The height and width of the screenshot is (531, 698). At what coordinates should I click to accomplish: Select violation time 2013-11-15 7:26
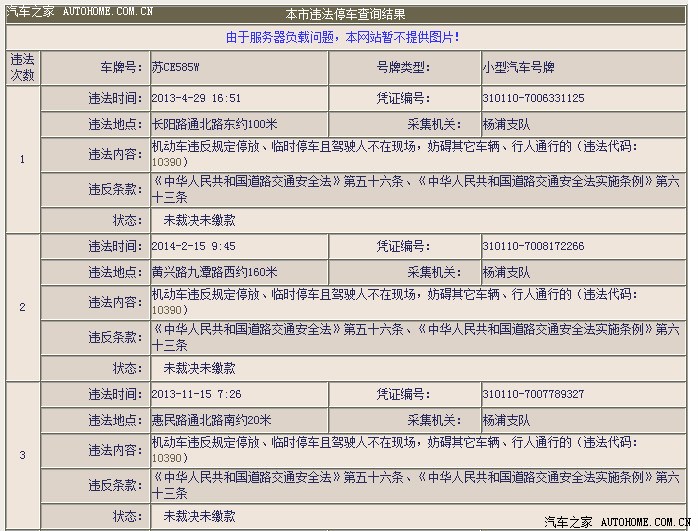(x=196, y=394)
